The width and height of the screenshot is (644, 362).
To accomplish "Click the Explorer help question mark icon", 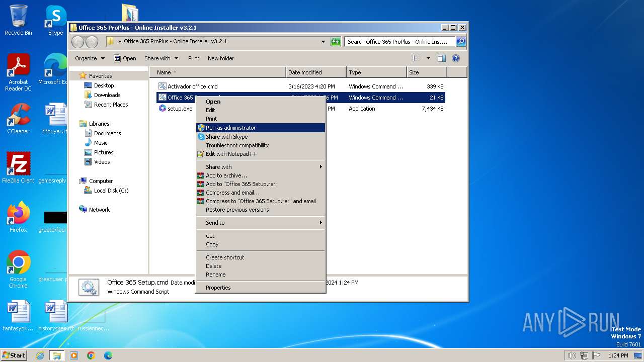I will pos(456,58).
